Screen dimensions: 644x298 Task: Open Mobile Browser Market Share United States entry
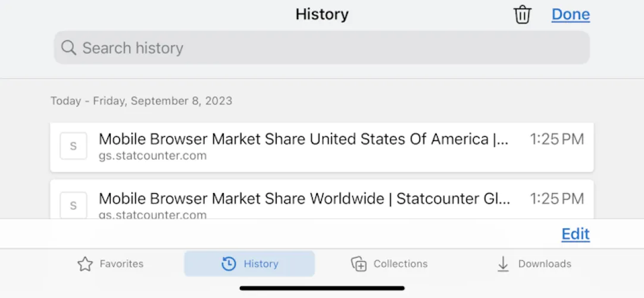304,139
